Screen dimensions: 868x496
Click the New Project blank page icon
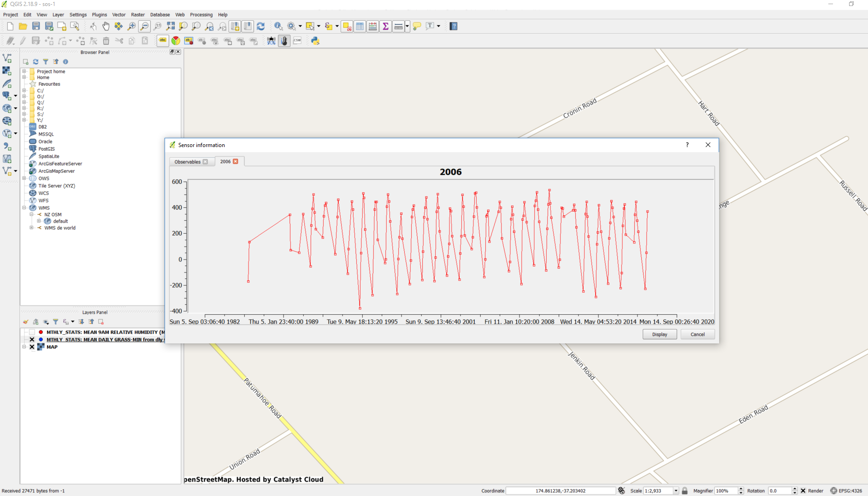[10, 26]
